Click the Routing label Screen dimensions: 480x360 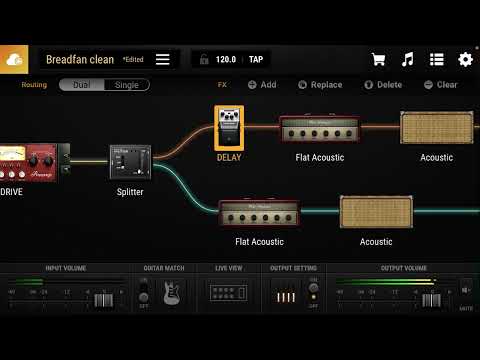[x=34, y=85]
